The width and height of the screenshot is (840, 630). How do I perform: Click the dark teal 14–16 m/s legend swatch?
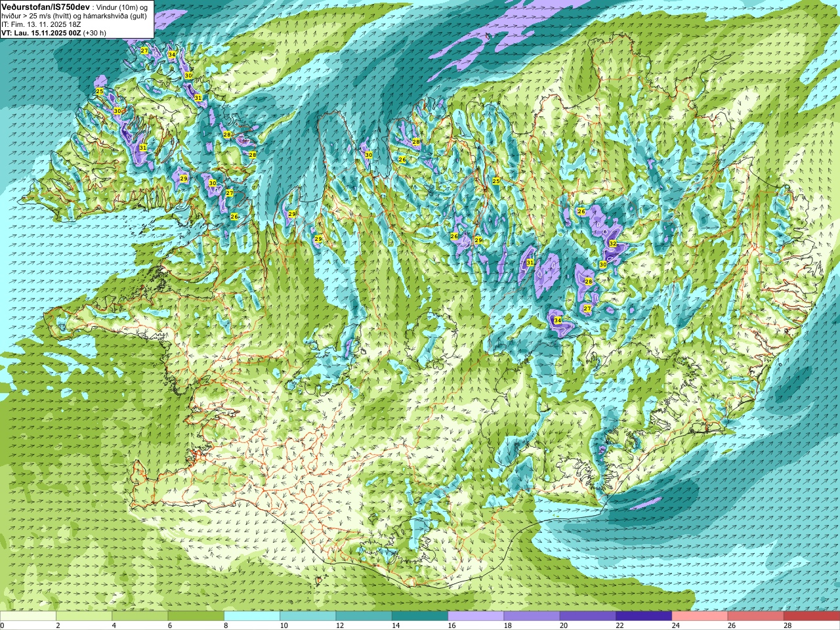(x=420, y=616)
